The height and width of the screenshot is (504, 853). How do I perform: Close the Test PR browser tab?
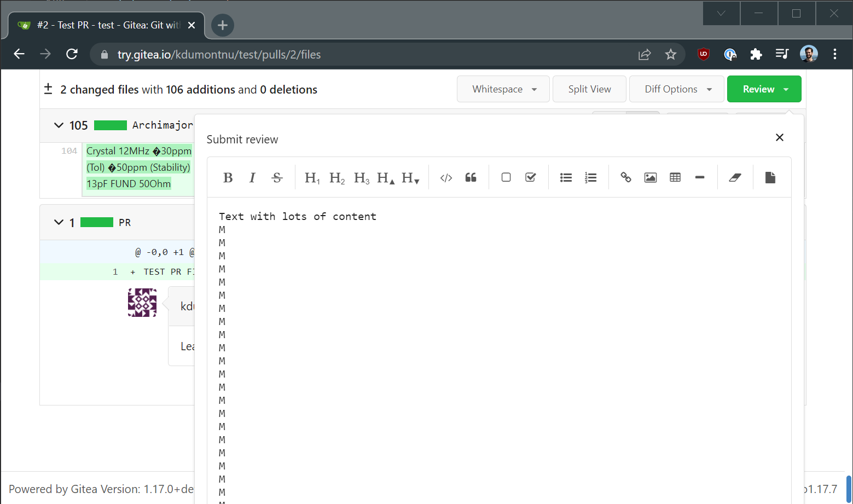click(x=192, y=25)
